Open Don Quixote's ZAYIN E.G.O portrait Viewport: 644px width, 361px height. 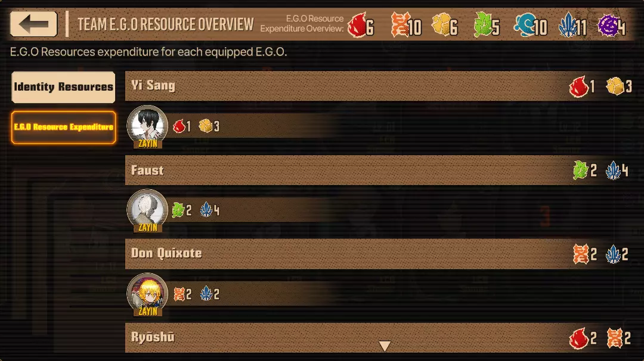(x=147, y=294)
